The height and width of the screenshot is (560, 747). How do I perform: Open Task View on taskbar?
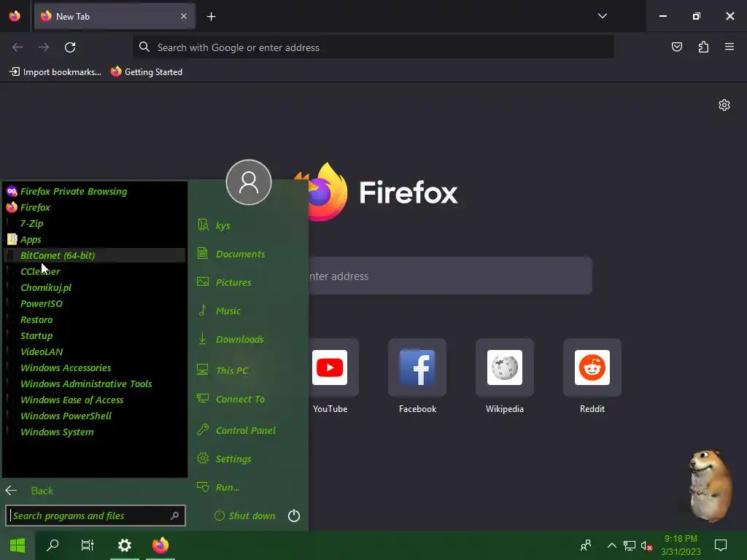click(x=88, y=545)
